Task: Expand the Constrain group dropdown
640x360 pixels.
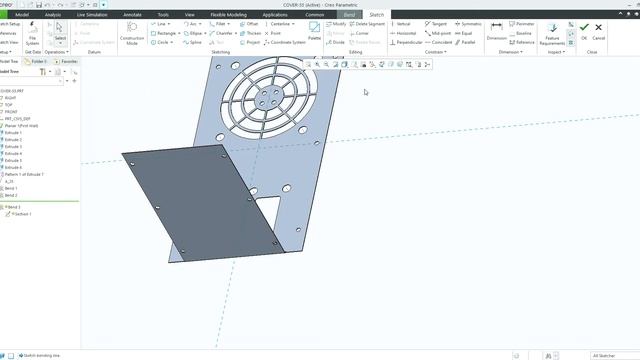Action: (x=436, y=52)
